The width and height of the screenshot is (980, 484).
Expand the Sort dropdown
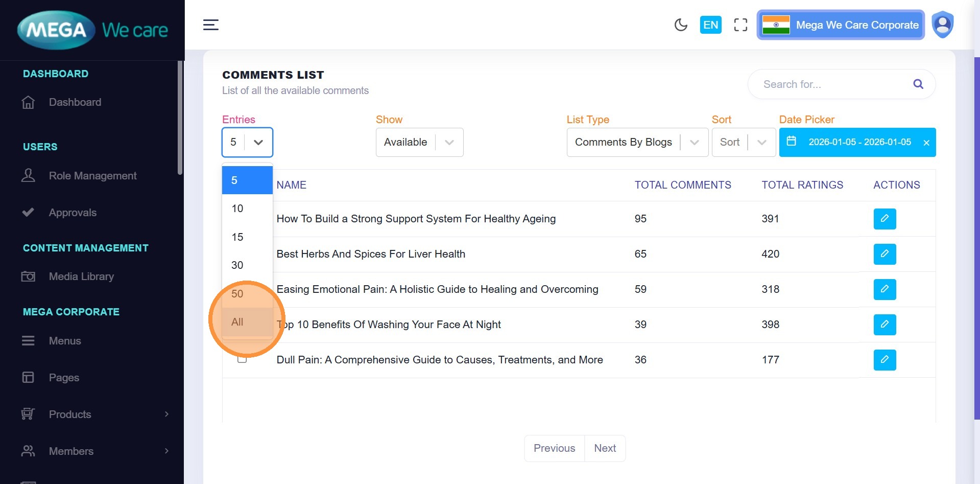[x=743, y=142]
